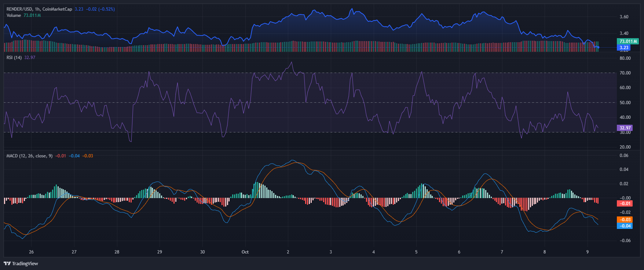Viewport: 644px width, 270px height.
Task: Click the TradingView logo icon
Action: point(7,263)
